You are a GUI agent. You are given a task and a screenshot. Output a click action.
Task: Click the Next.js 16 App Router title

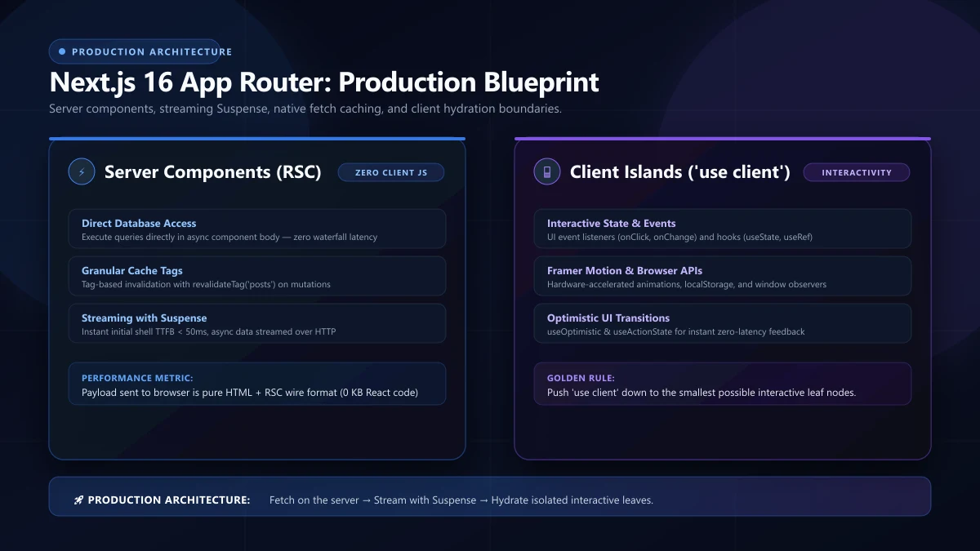click(324, 82)
